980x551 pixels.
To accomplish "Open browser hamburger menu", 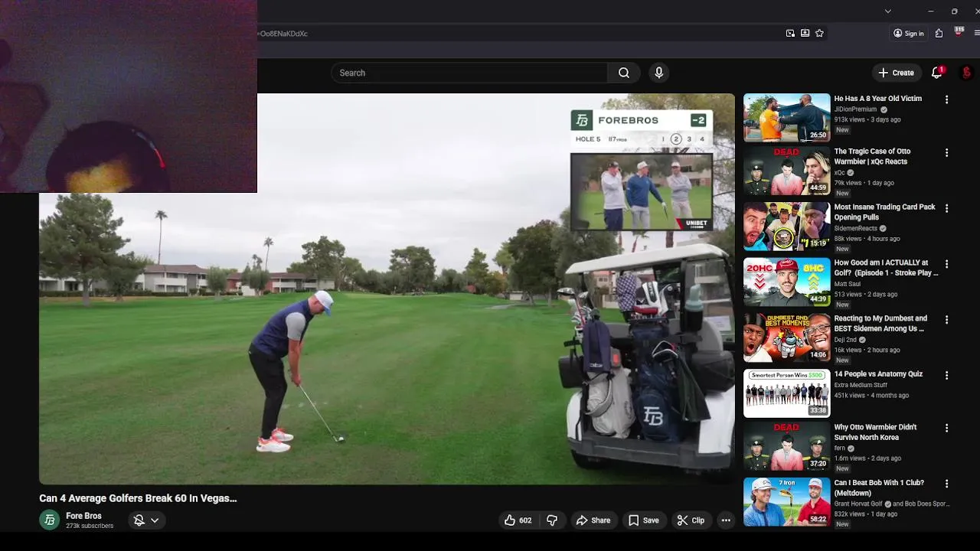I will [x=977, y=34].
